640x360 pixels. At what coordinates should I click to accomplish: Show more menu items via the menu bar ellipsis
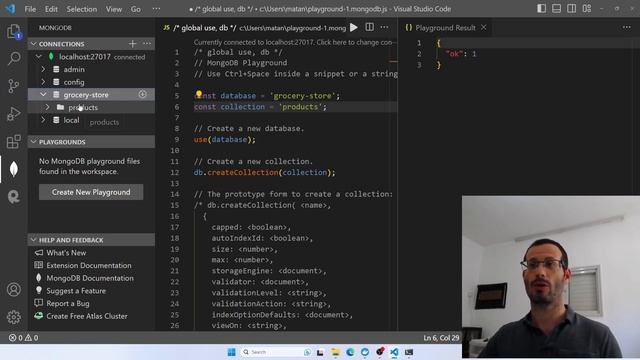[156, 9]
